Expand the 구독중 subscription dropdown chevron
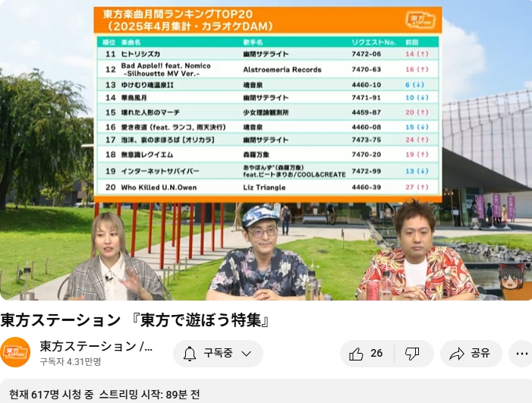 pyautogui.click(x=247, y=354)
